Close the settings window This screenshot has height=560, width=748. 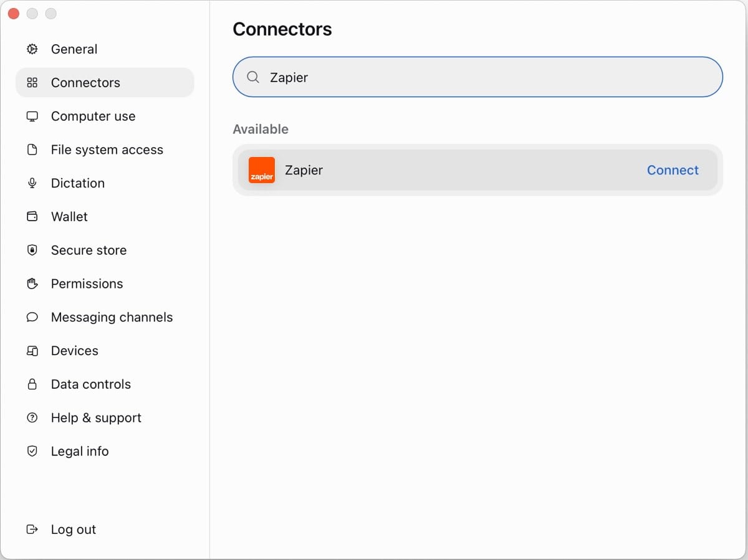(14, 14)
